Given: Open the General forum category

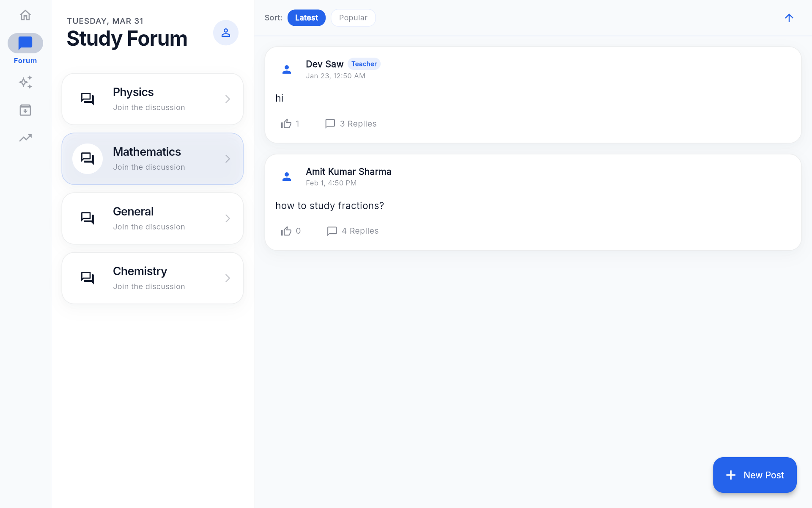Looking at the screenshot, I should coord(153,218).
